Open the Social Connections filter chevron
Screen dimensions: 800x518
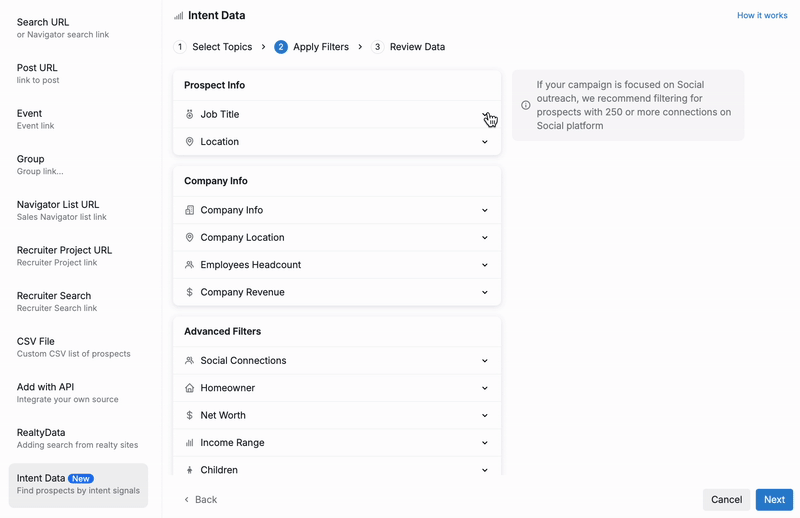(x=485, y=361)
